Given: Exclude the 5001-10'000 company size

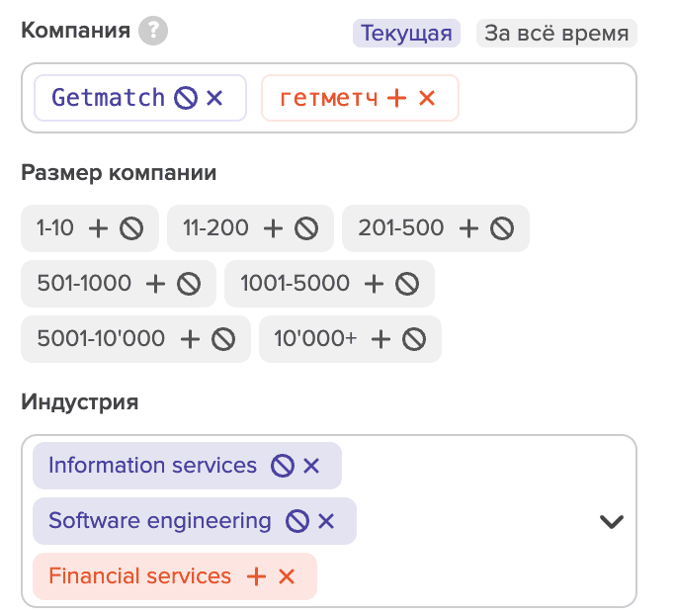Looking at the screenshot, I should tap(223, 339).
